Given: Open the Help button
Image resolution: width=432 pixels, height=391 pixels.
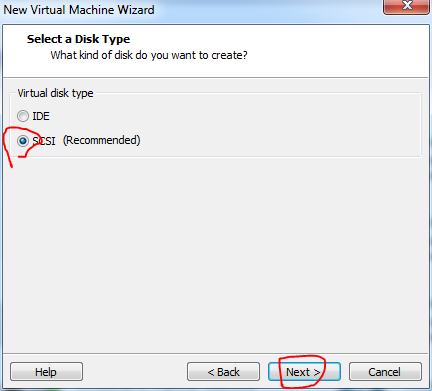Looking at the screenshot, I should click(x=46, y=372).
